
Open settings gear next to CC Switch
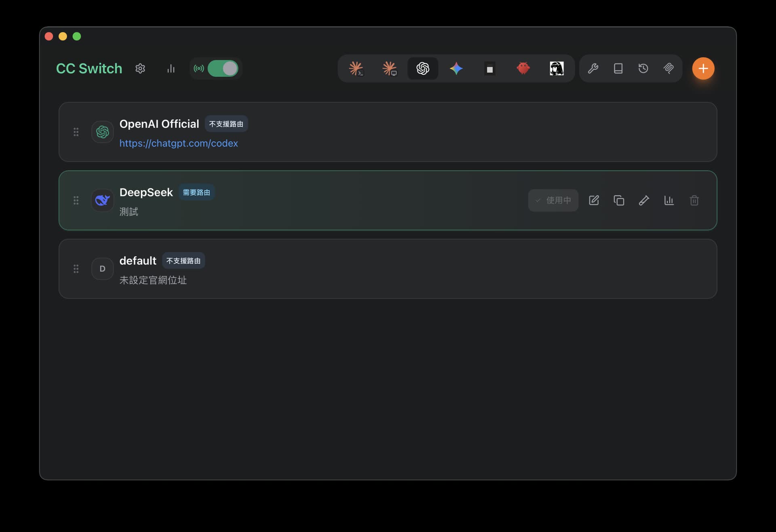[x=140, y=68]
